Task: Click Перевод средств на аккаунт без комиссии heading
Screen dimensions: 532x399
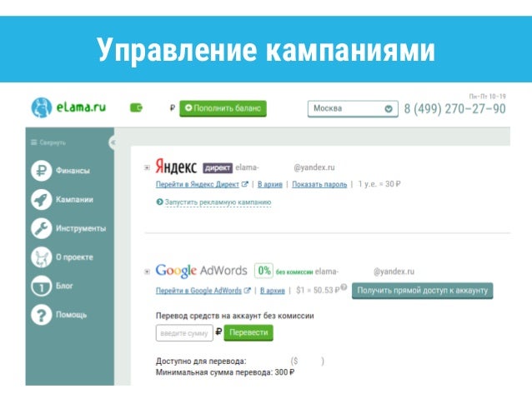Action: point(235,316)
